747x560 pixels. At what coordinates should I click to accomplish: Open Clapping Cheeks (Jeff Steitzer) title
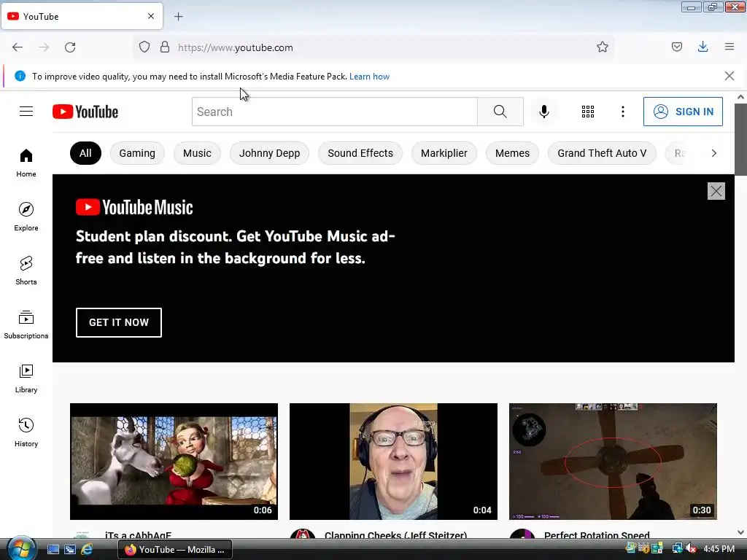tap(395, 536)
